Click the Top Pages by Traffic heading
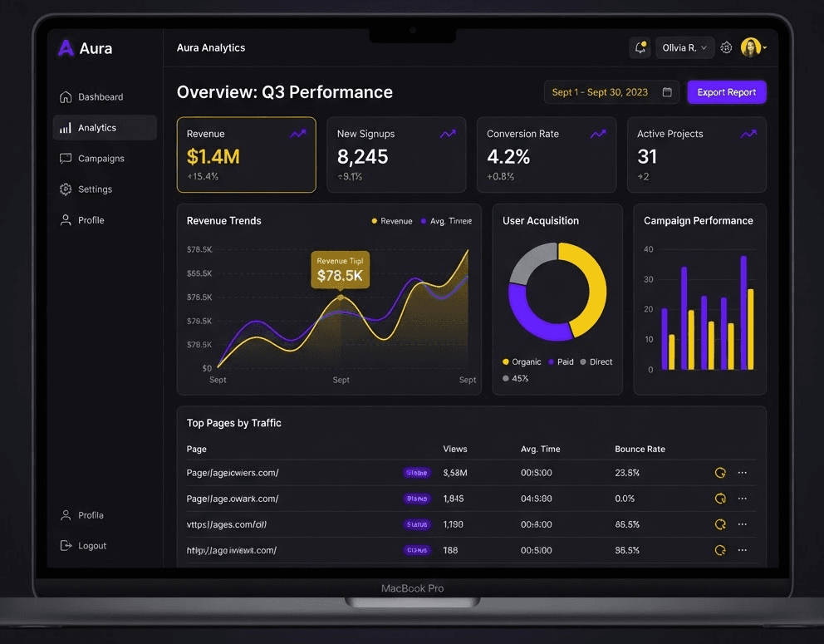Viewport: 824px width, 644px height. [x=234, y=423]
